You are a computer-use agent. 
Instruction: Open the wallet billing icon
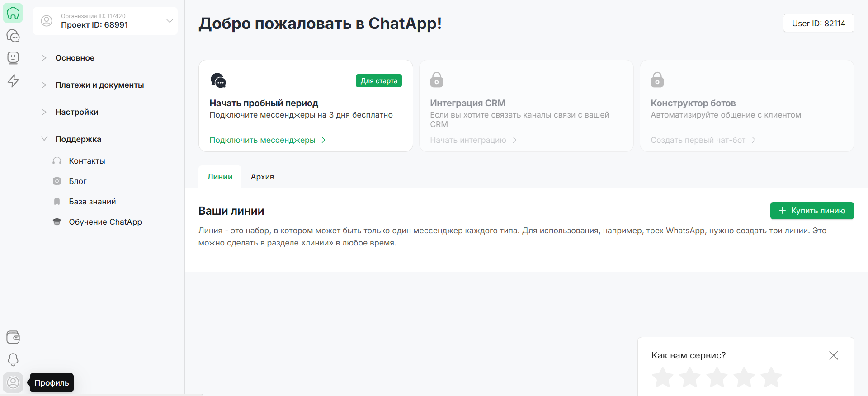[13, 337]
